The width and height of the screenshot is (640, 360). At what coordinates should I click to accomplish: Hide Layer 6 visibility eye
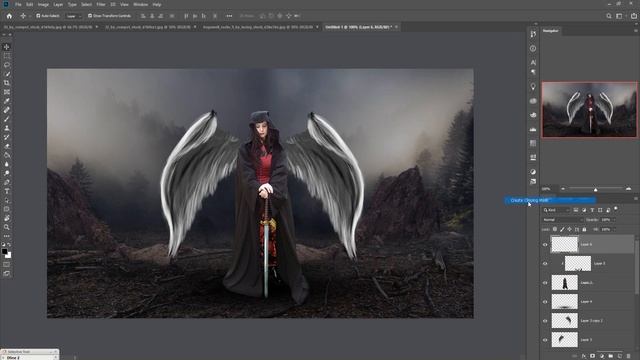[545, 244]
